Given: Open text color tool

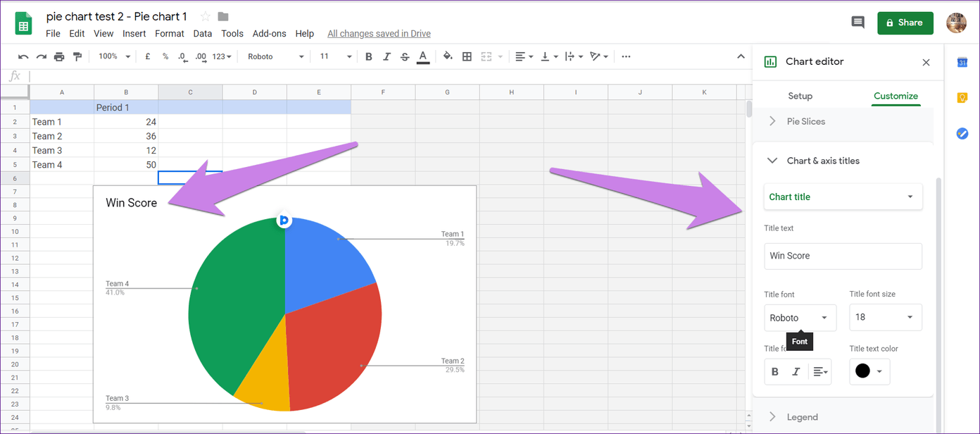Looking at the screenshot, I should [423, 56].
